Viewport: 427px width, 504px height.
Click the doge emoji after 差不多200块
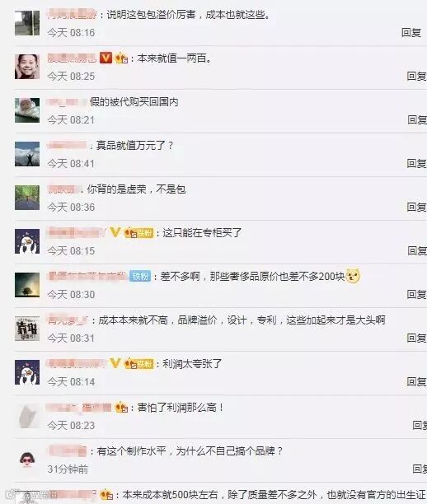tap(353, 276)
